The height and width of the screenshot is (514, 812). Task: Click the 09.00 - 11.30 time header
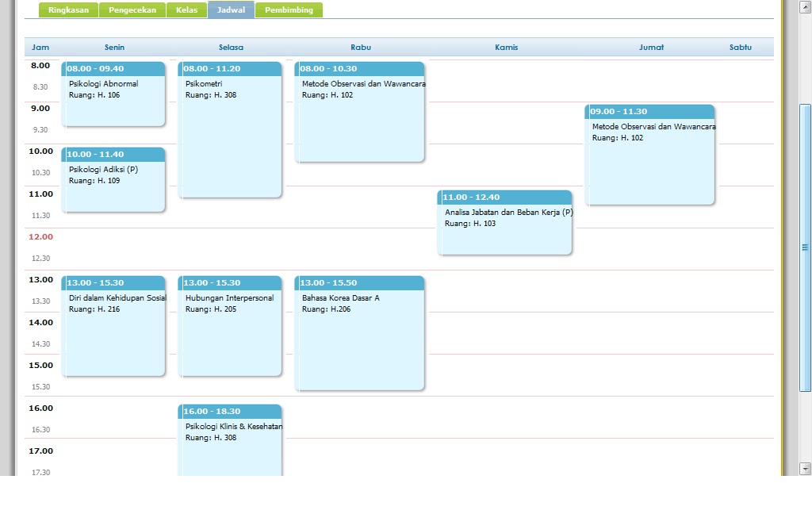[650, 111]
